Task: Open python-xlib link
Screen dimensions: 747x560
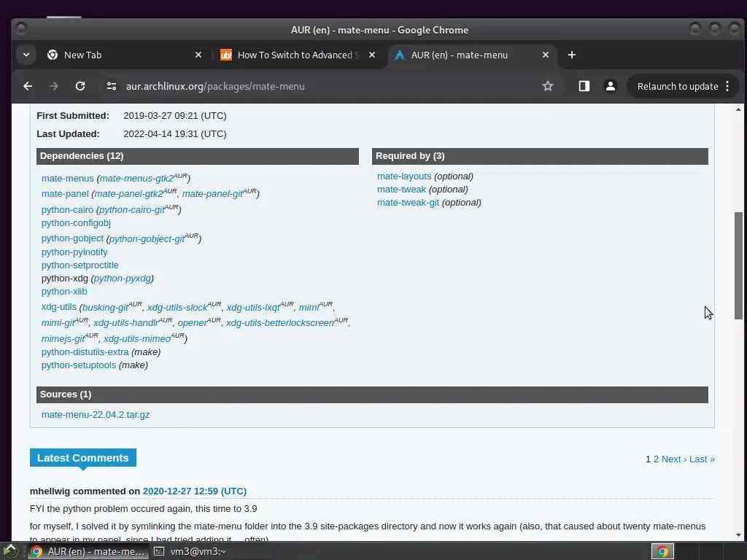Action: tap(64, 292)
